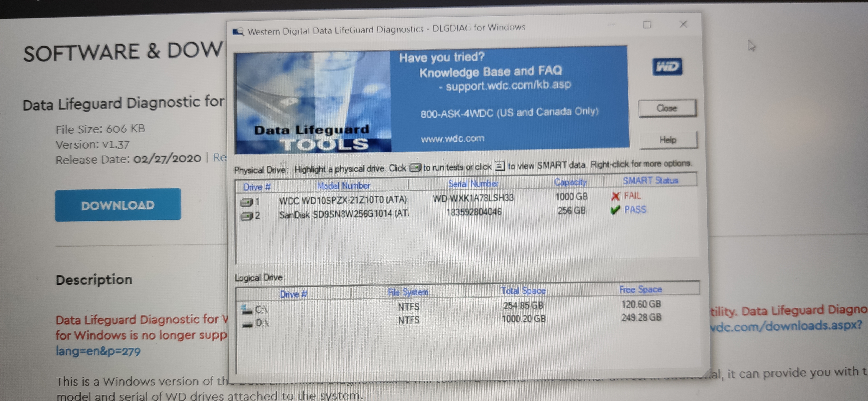Viewport: 868px width, 401px height.
Task: Click 1000.20 GB total space value
Action: point(524,319)
